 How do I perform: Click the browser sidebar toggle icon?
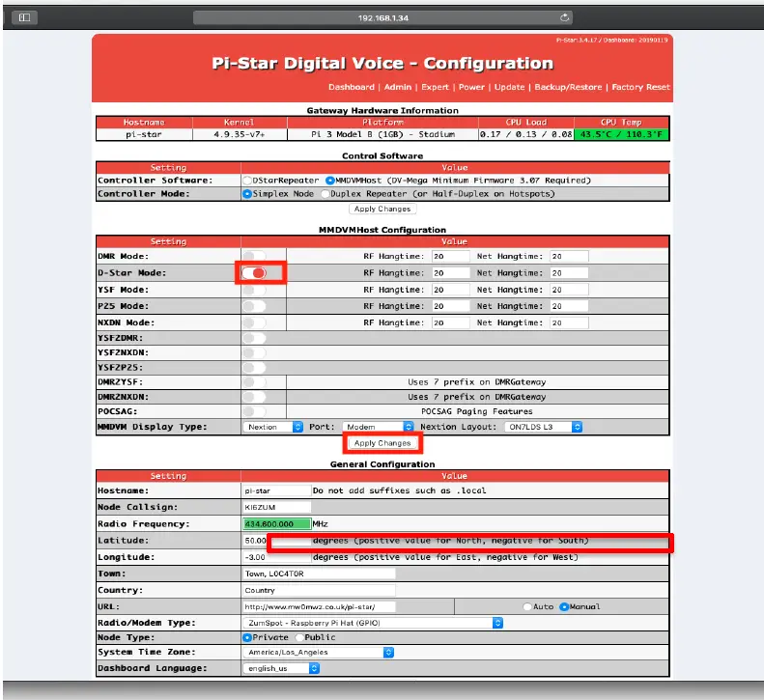click(x=24, y=17)
